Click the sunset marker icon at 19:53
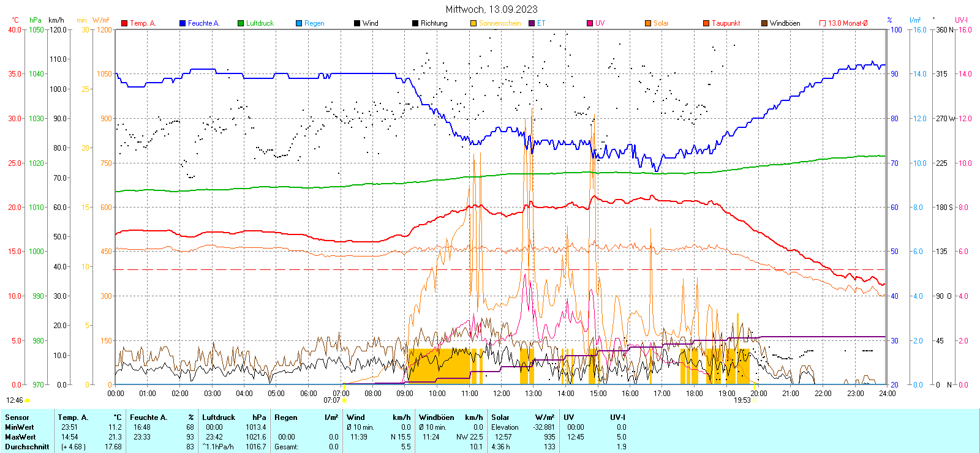The image size is (980, 453). 755,400
